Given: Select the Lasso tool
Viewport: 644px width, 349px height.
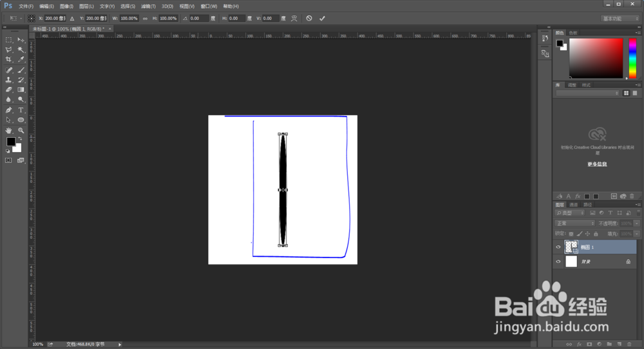Looking at the screenshot, I should [8, 50].
